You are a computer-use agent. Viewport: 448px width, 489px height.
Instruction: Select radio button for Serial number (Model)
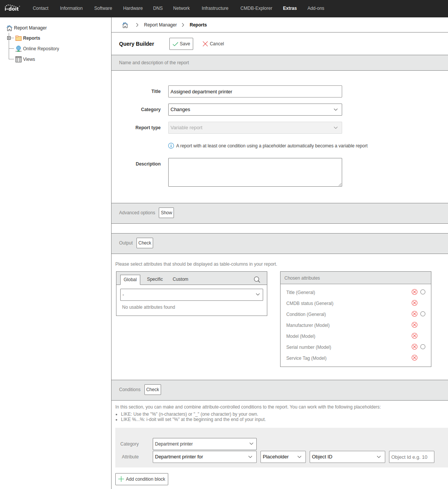coord(423,347)
